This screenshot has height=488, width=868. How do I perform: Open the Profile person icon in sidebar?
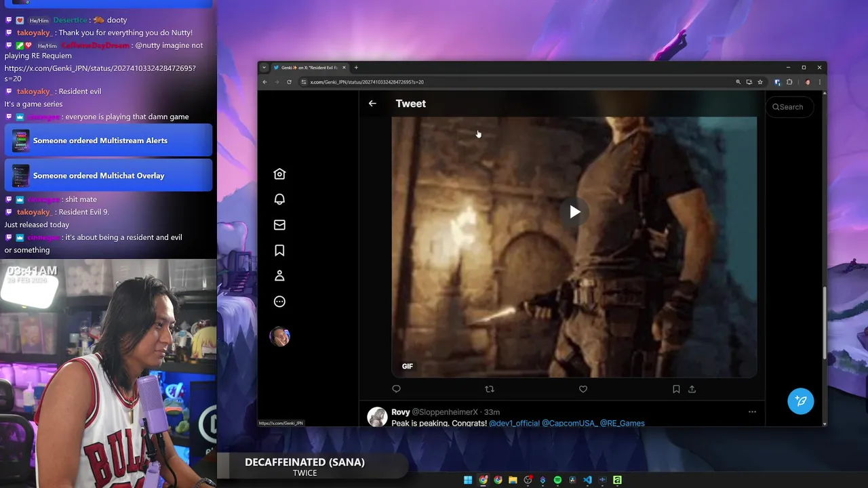(279, 276)
